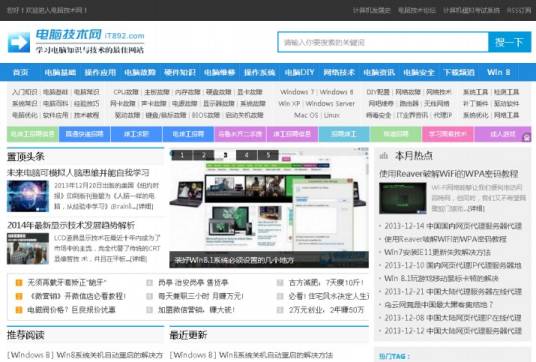536x362 pixels.
Task: Focus the keyword search input box
Action: click(x=383, y=42)
